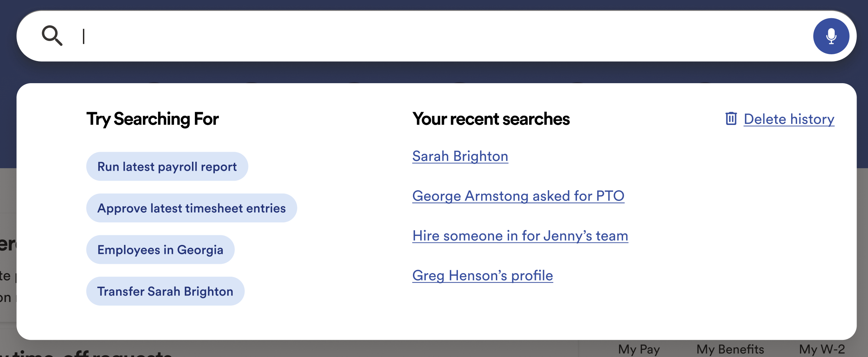Focus the search text input field
The width and height of the screenshot is (868, 357).
click(x=429, y=36)
